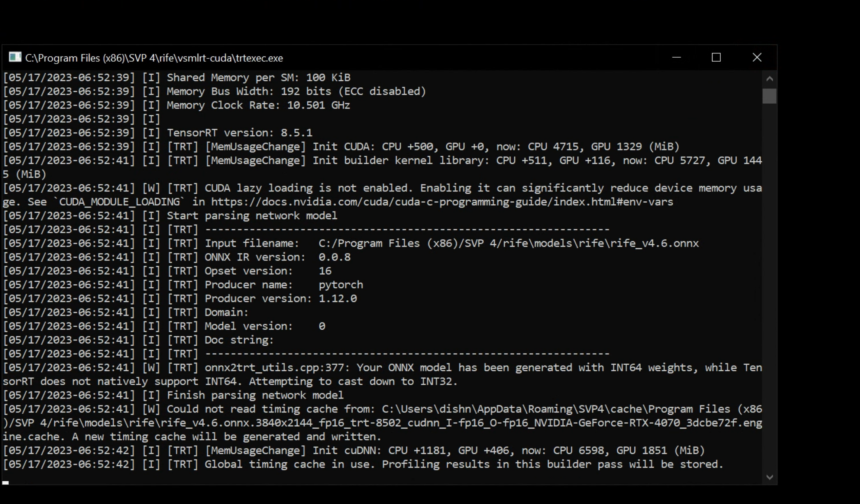Click the 'Init CUDA: CPU +500' line
The image size is (860, 504).
341,146
